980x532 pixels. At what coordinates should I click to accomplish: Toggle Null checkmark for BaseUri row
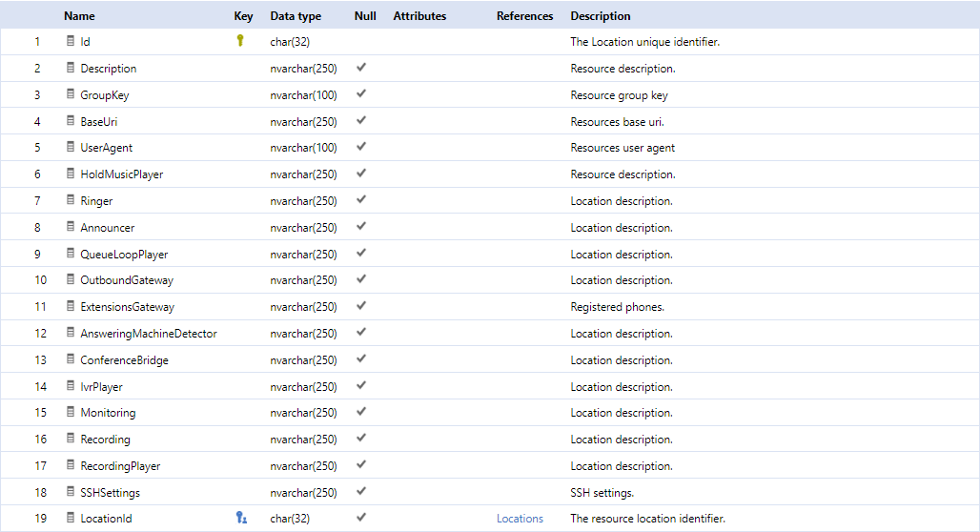click(x=361, y=121)
